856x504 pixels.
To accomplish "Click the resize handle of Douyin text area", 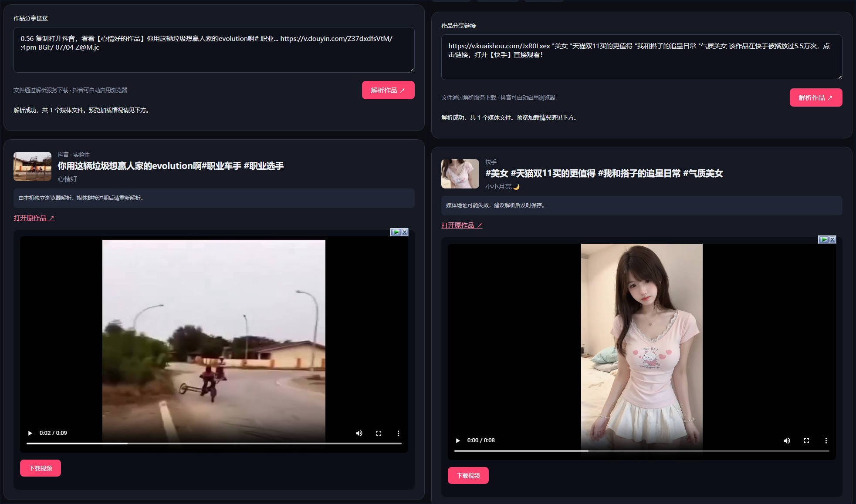I will (x=412, y=70).
